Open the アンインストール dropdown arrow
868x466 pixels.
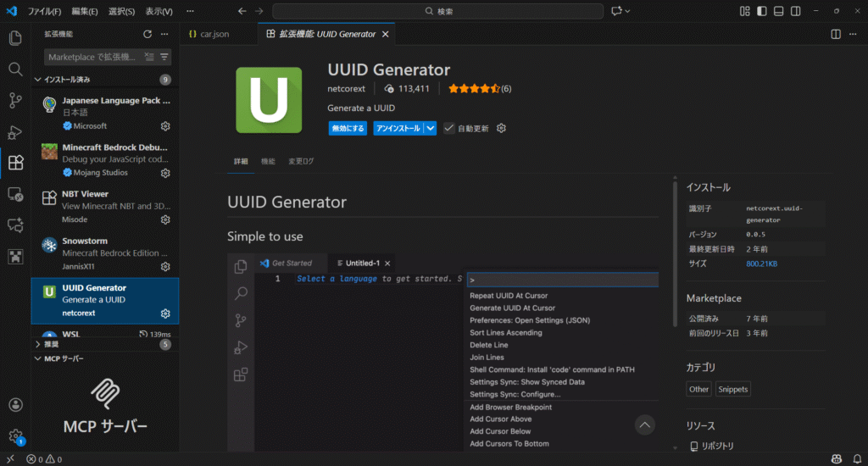tap(431, 128)
